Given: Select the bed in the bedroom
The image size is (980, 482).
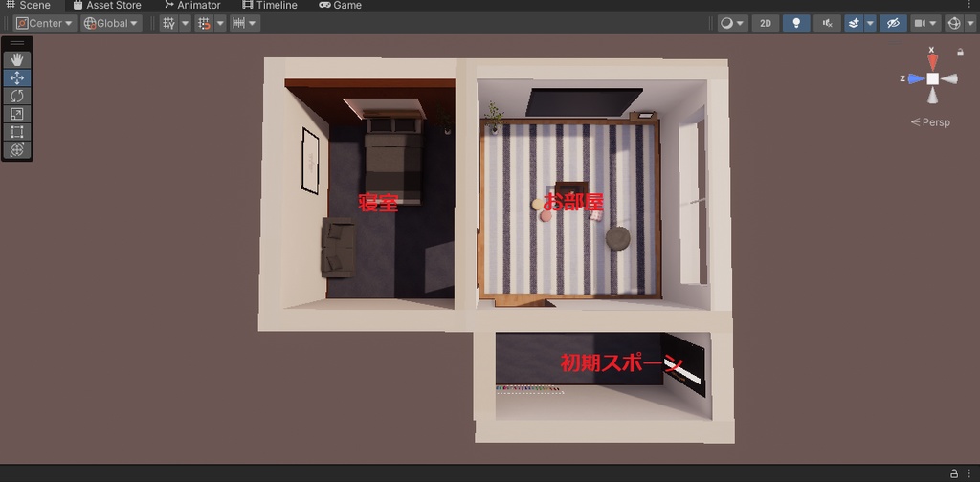Looking at the screenshot, I should pyautogui.click(x=393, y=159).
